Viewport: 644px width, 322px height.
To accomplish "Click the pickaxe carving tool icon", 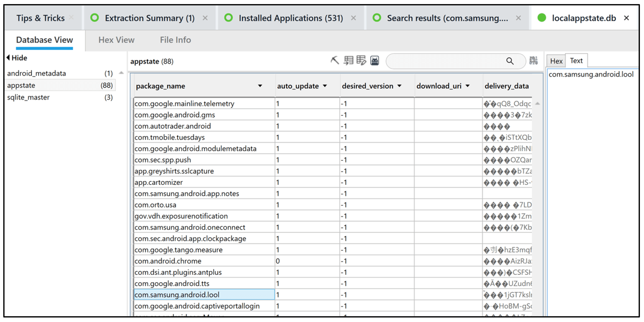I will point(335,61).
